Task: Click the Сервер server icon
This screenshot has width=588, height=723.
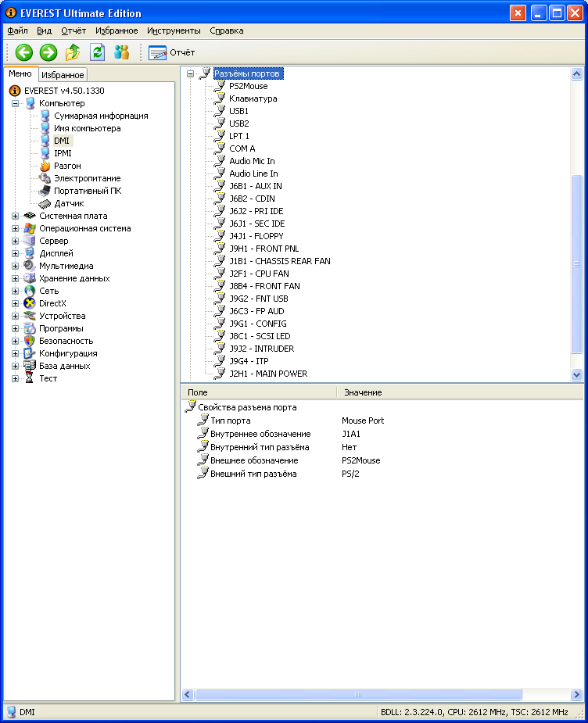Action: [x=30, y=241]
